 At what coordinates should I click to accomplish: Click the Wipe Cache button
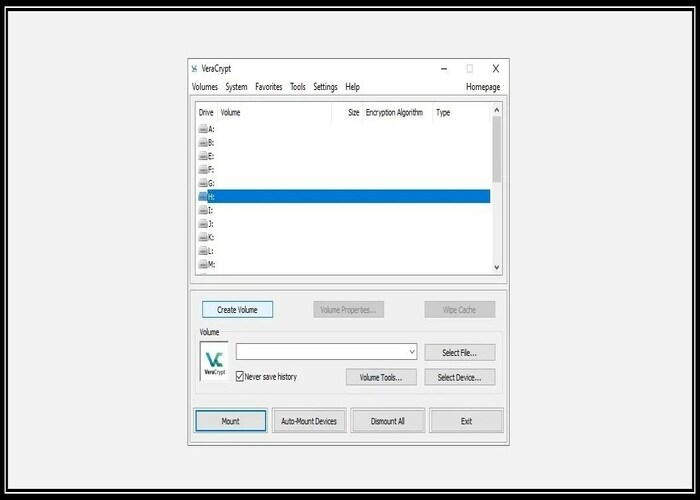460,309
